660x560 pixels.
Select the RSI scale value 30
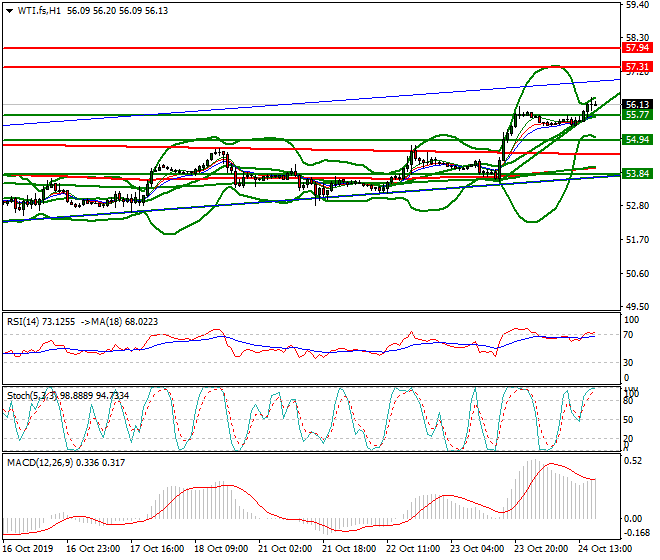628,363
